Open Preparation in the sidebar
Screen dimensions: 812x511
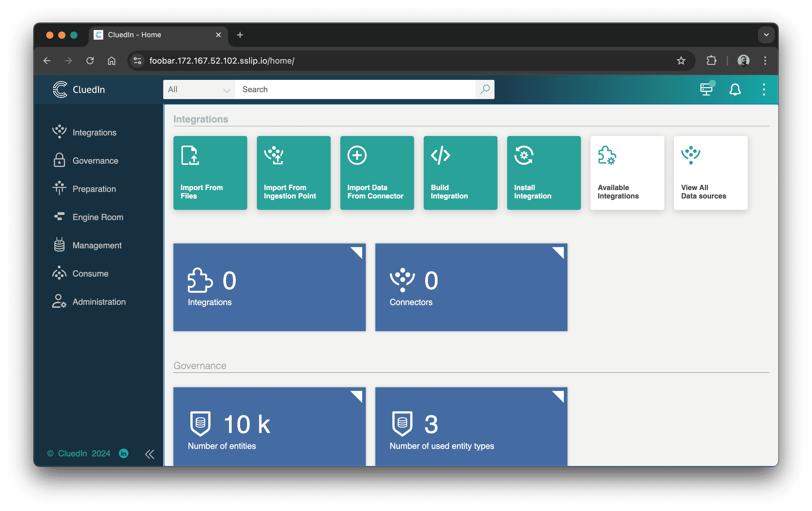84,189
